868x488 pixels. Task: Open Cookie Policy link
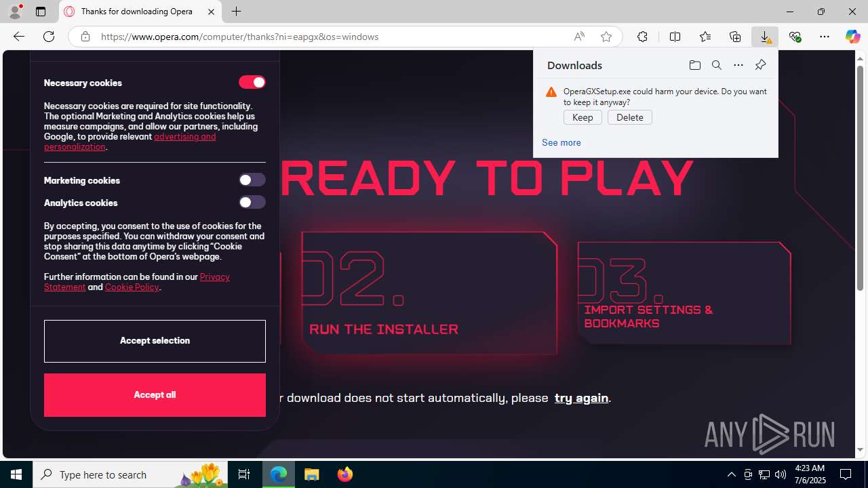click(x=132, y=287)
